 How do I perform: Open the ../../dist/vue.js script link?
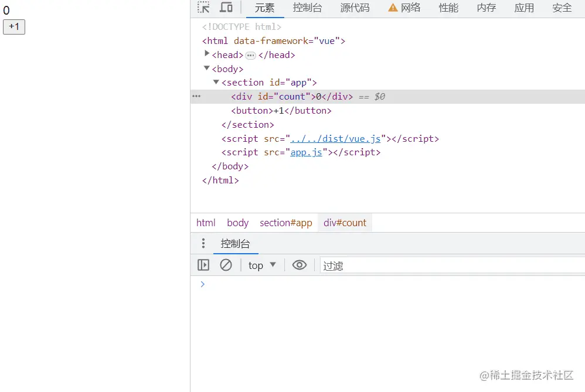pyautogui.click(x=335, y=139)
